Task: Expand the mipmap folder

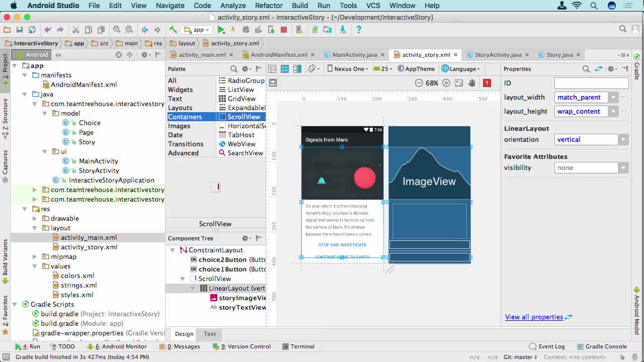Action: pos(34,257)
